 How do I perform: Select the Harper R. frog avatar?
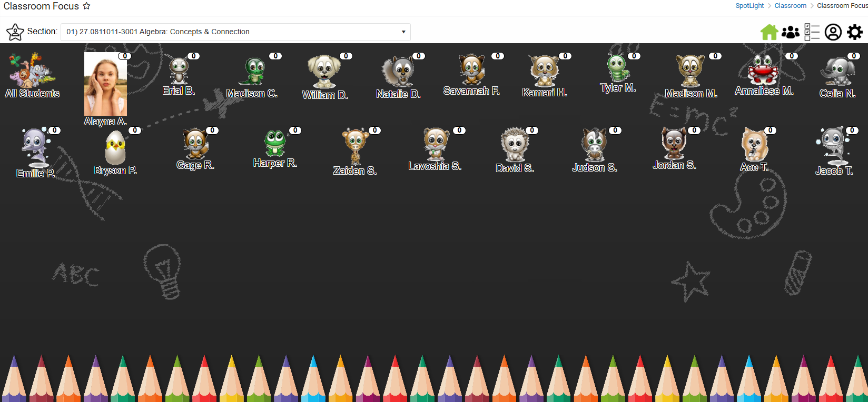[x=275, y=144]
